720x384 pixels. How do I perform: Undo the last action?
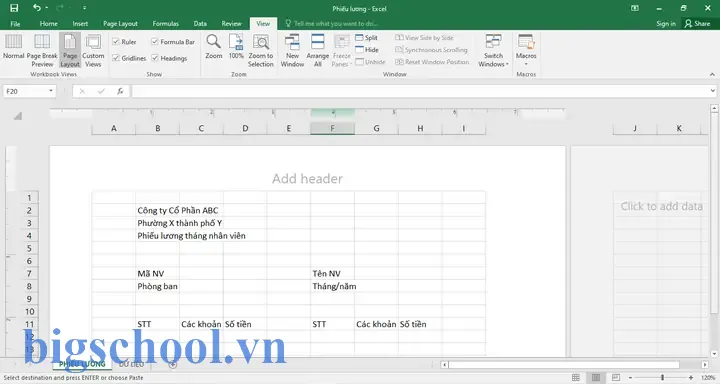(x=37, y=8)
